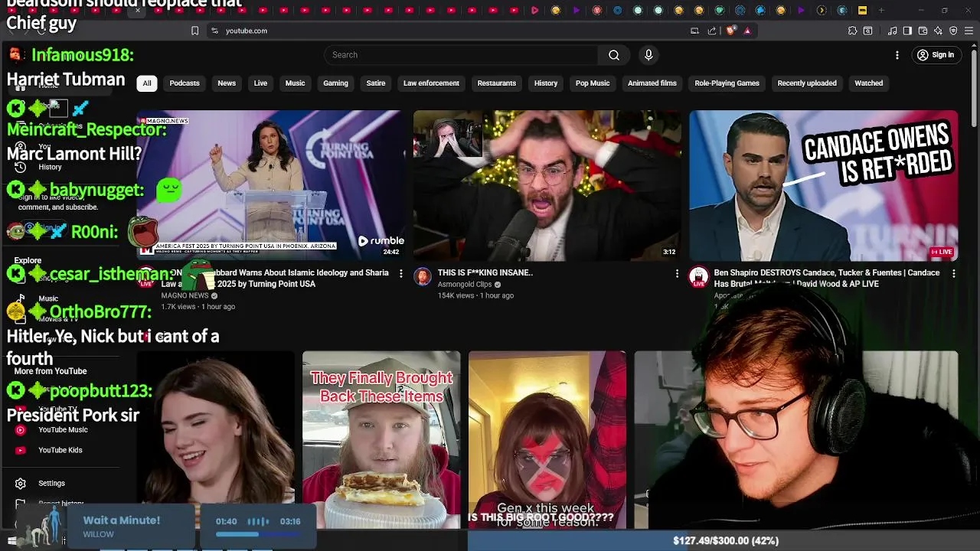Open the MAGNO NEWS channel name link
Screen dimensions: 980x551
tap(185, 295)
